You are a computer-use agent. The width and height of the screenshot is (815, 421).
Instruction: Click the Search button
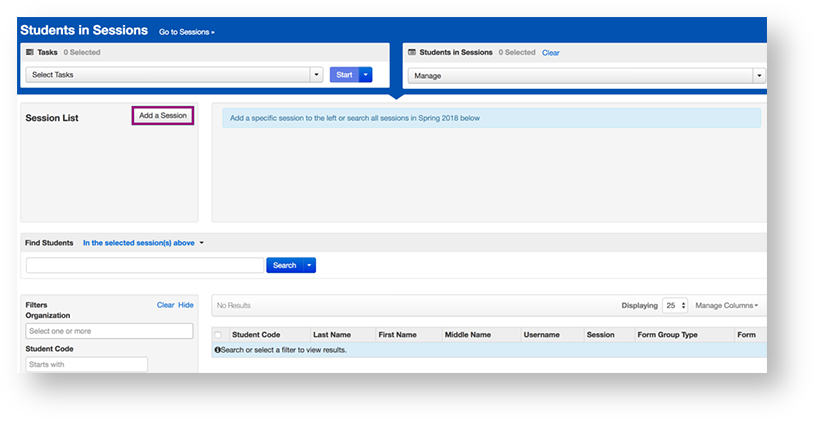[284, 266]
